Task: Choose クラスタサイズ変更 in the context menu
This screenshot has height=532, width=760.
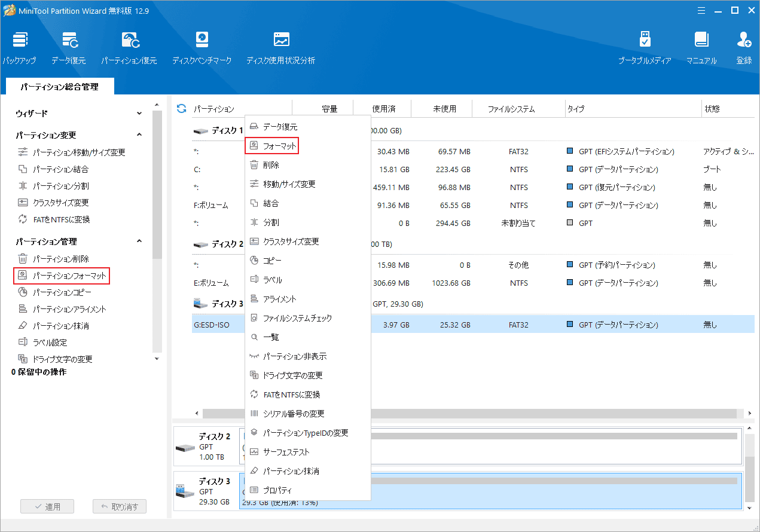Action: 308,241
